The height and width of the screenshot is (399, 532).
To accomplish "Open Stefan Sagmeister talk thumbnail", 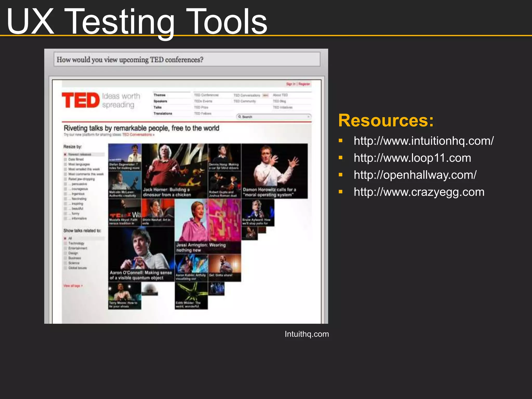I will (125, 157).
